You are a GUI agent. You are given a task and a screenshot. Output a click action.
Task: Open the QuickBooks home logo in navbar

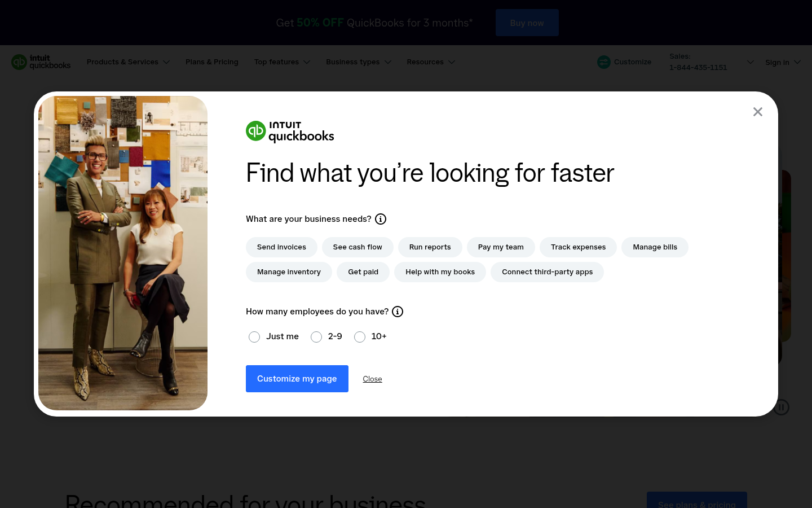(x=41, y=62)
